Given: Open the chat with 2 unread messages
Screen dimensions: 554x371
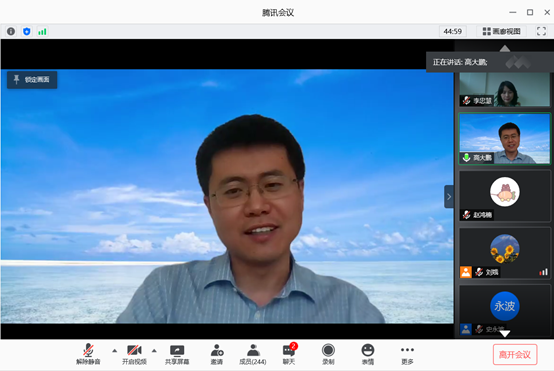Looking at the screenshot, I should 289,354.
